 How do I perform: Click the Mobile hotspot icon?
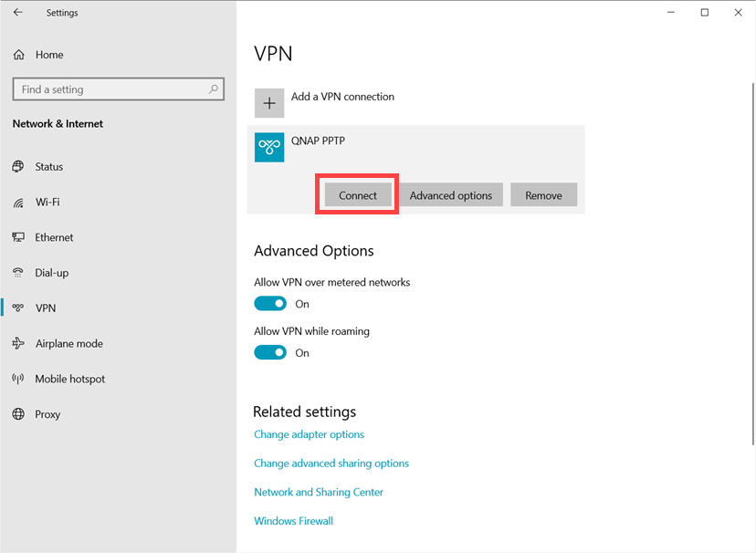pyautogui.click(x=18, y=379)
